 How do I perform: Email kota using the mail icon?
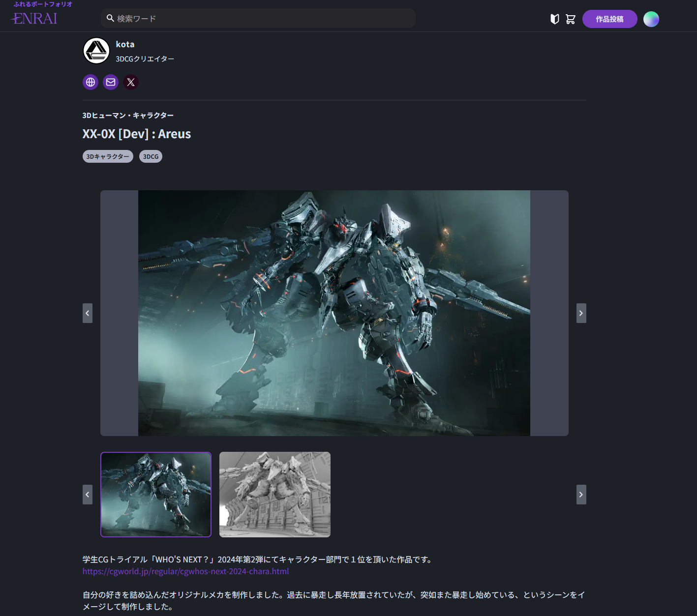pos(111,82)
